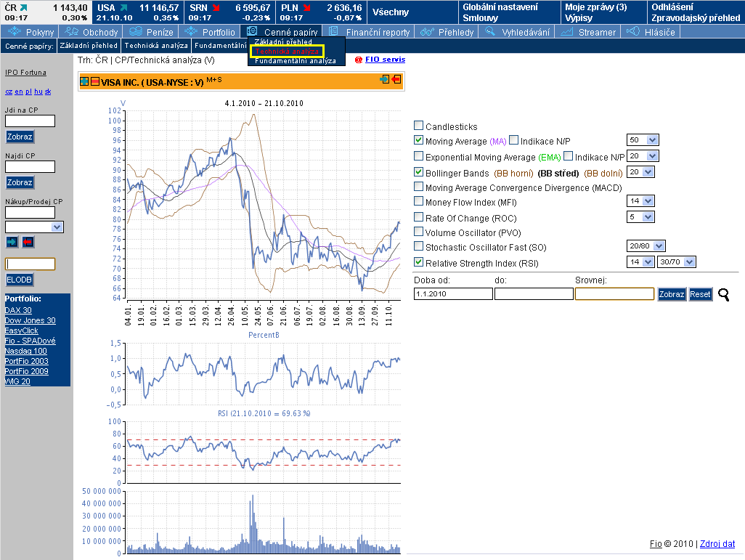745x560 pixels.
Task: Toggle Indikace N/P for EMA
Action: coord(569,156)
